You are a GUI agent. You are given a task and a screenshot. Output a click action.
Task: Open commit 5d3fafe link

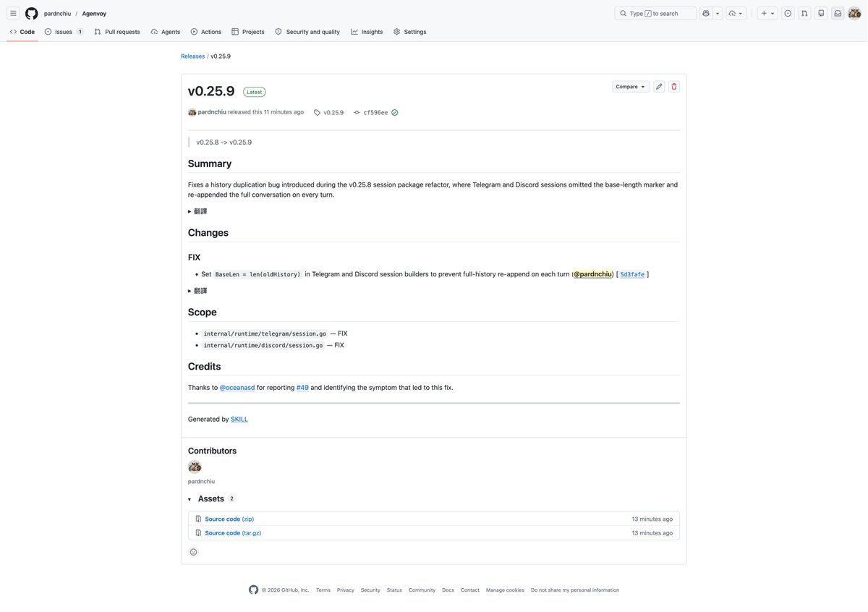(x=632, y=275)
